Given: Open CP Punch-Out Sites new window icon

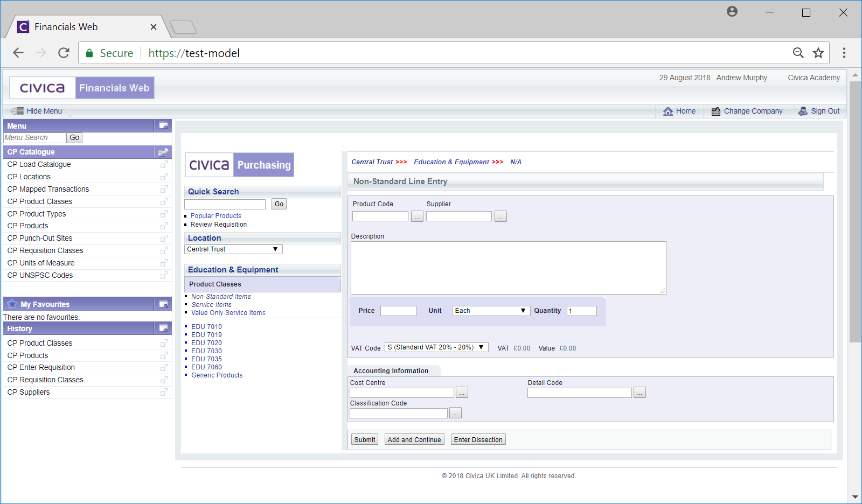Looking at the screenshot, I should [164, 238].
